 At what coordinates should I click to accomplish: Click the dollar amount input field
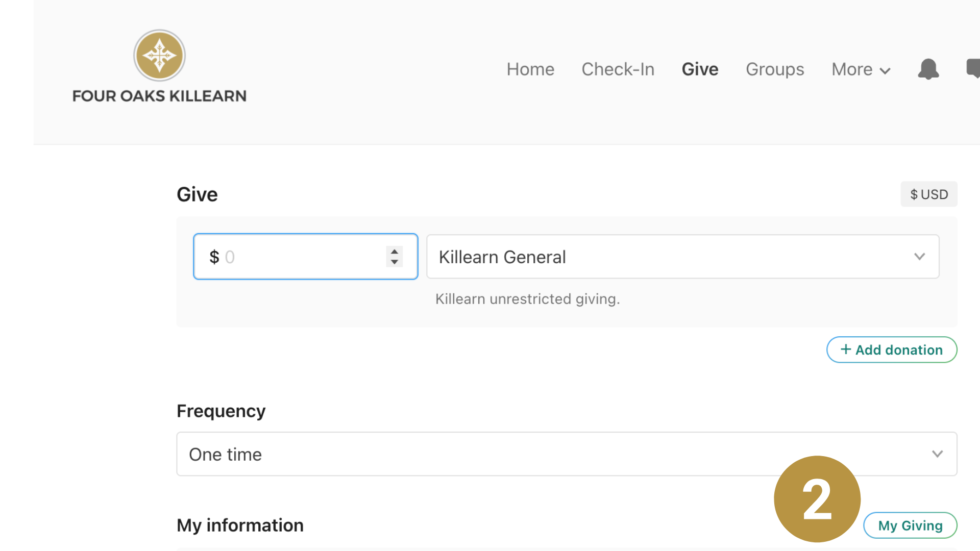(x=301, y=257)
